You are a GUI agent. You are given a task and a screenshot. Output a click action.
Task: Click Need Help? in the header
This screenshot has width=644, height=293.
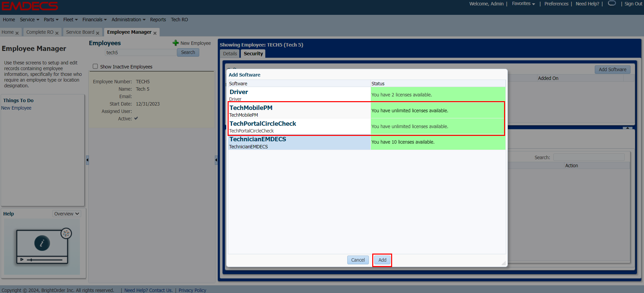pos(587,4)
